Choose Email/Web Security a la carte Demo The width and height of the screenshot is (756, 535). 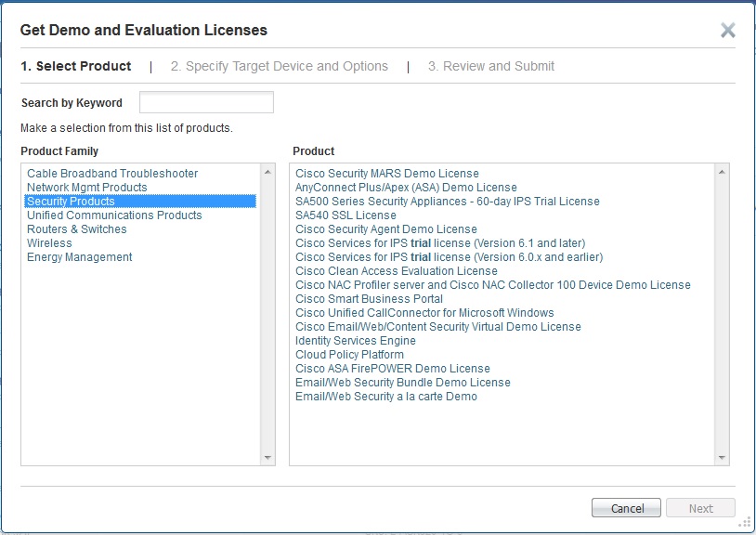point(386,398)
